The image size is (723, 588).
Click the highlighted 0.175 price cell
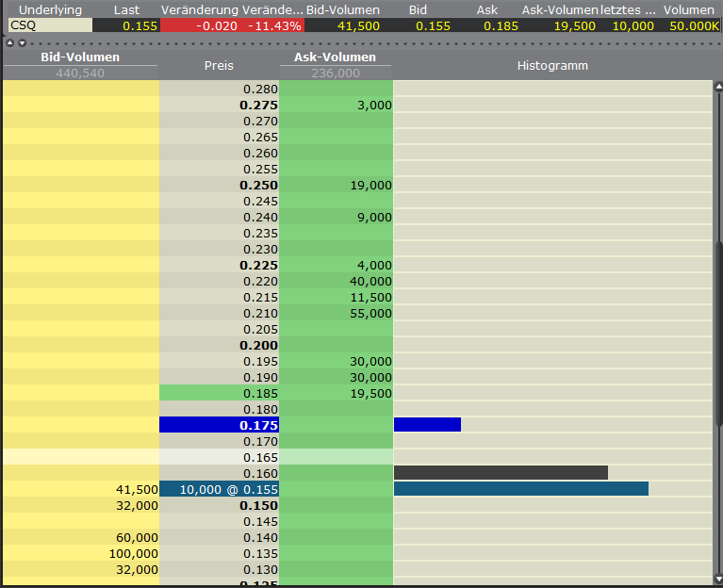(x=219, y=425)
